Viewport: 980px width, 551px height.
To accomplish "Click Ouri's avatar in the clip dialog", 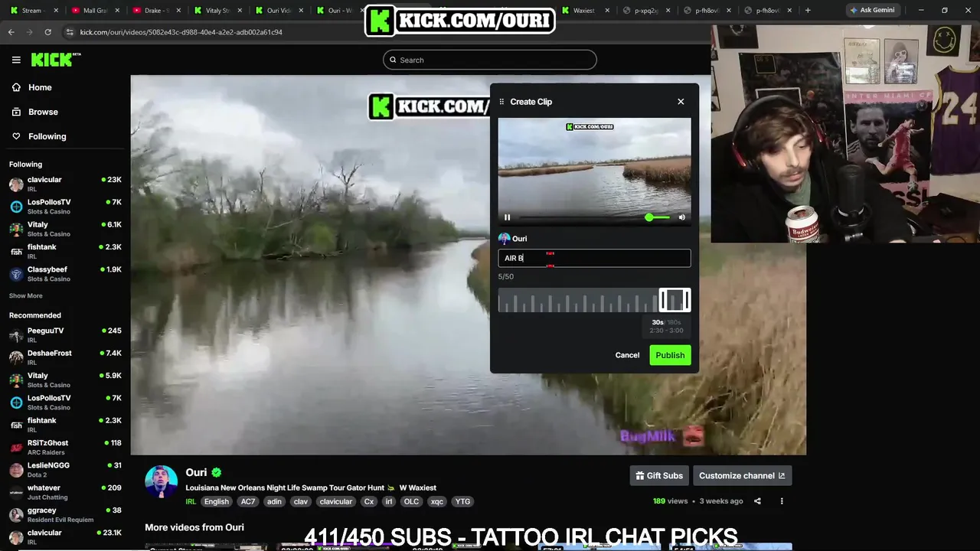I will 504,239.
